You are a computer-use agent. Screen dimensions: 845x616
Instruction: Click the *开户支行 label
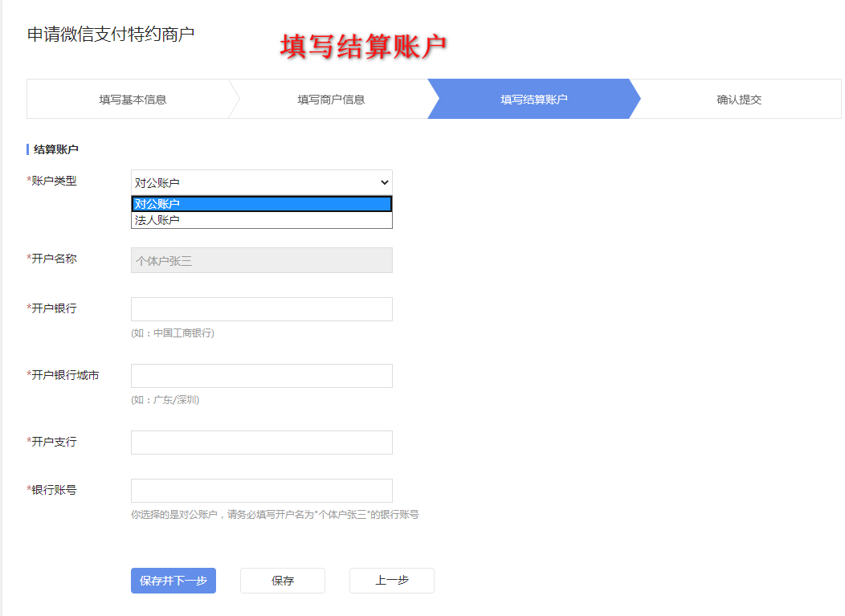coord(51,442)
